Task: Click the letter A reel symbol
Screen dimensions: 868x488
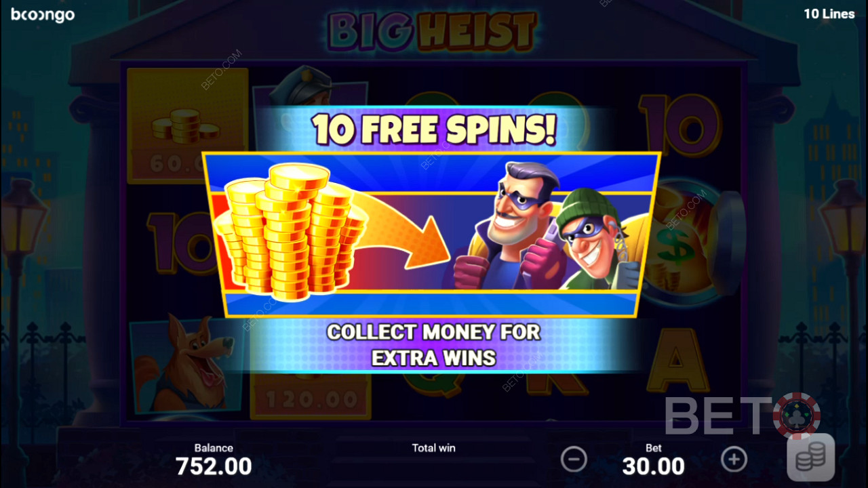Action: (675, 361)
